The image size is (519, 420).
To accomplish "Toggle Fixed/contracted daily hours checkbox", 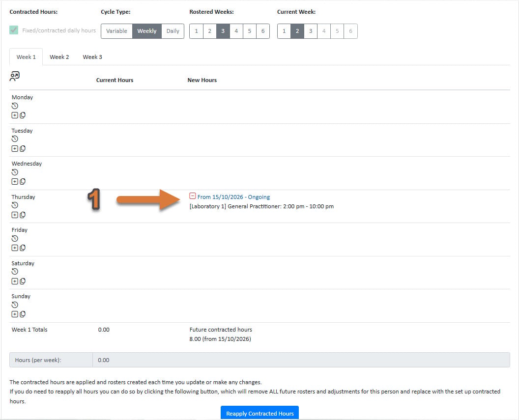I will pyautogui.click(x=14, y=30).
